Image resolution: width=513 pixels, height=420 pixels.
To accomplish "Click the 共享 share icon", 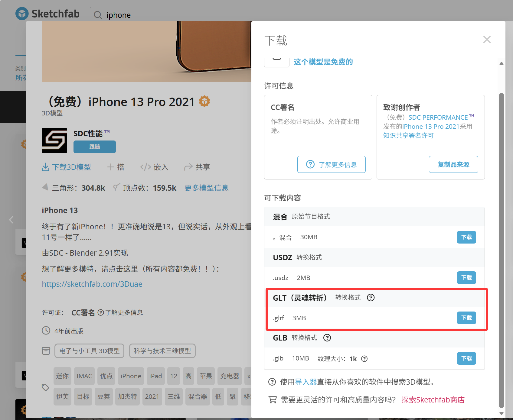I will [x=188, y=167].
